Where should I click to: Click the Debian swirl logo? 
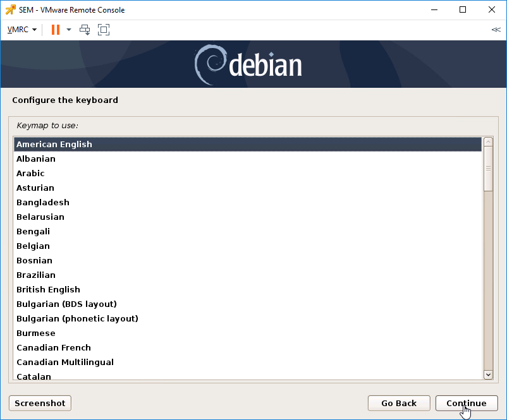(211, 64)
